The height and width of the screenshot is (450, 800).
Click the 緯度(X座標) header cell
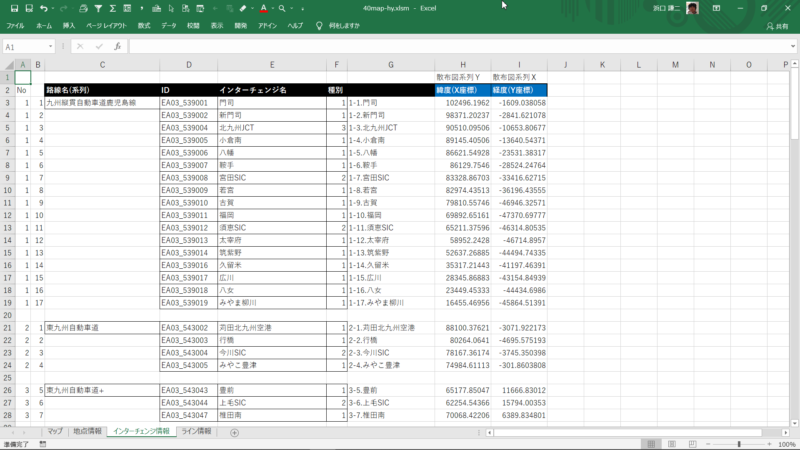pyautogui.click(x=463, y=90)
